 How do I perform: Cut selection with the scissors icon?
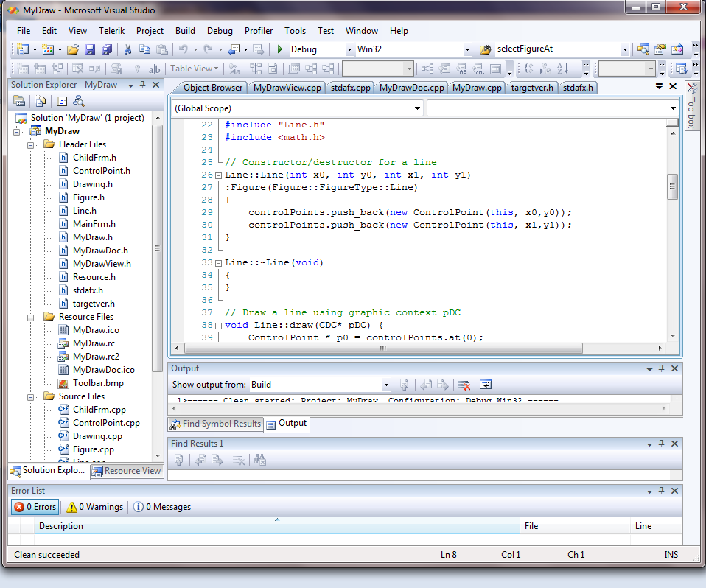(128, 49)
